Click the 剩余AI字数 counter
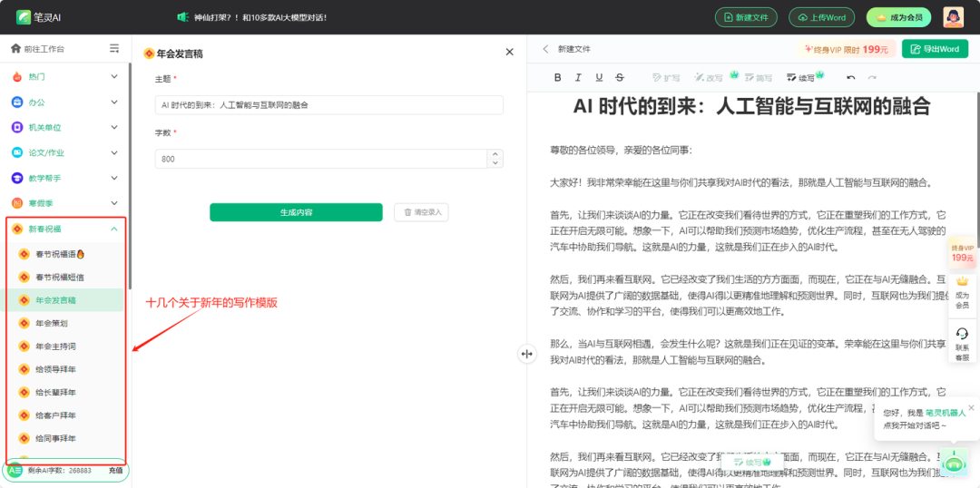The width and height of the screenshot is (980, 488). [x=59, y=470]
